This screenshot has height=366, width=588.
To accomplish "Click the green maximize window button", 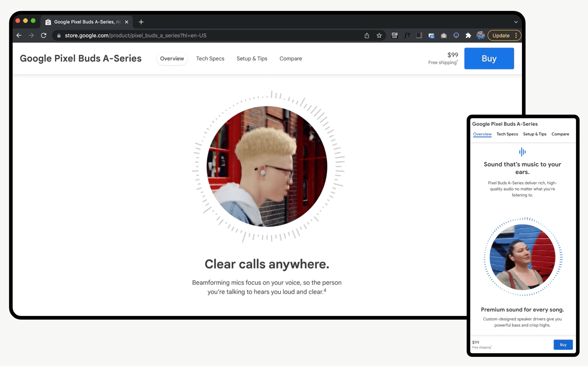I will click(33, 21).
